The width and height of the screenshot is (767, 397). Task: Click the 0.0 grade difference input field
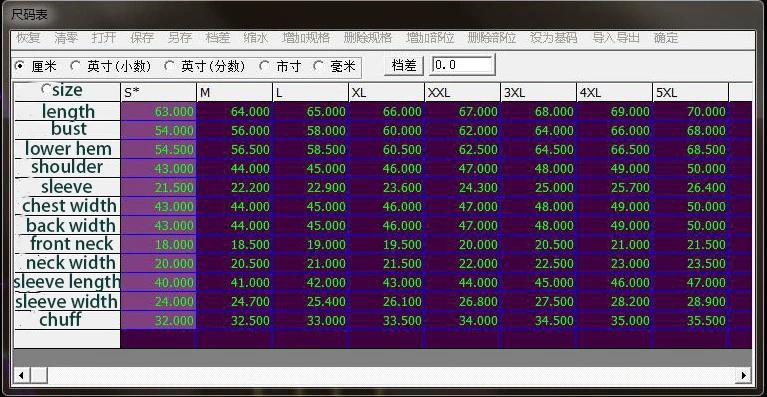(462, 65)
